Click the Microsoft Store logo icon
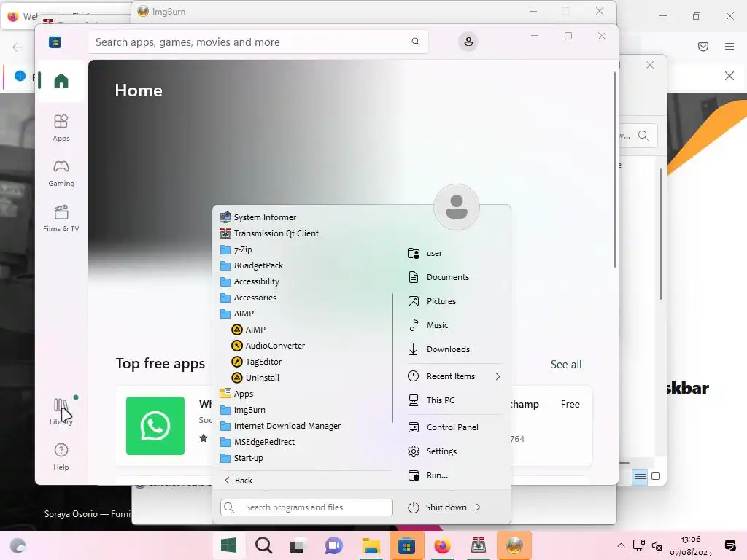The height and width of the screenshot is (560, 747). [55, 42]
